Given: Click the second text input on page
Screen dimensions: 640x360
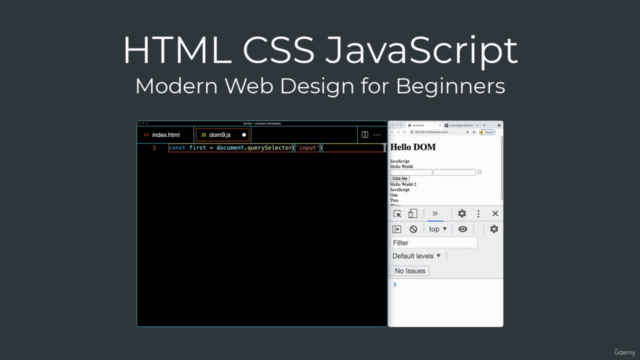Looking at the screenshot, I should (x=454, y=172).
